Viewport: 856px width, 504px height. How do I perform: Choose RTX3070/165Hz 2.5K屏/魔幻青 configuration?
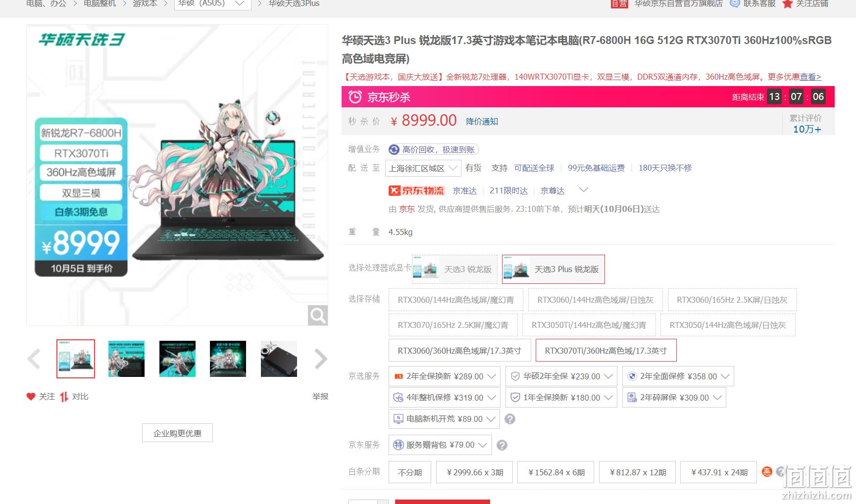pyautogui.click(x=453, y=325)
